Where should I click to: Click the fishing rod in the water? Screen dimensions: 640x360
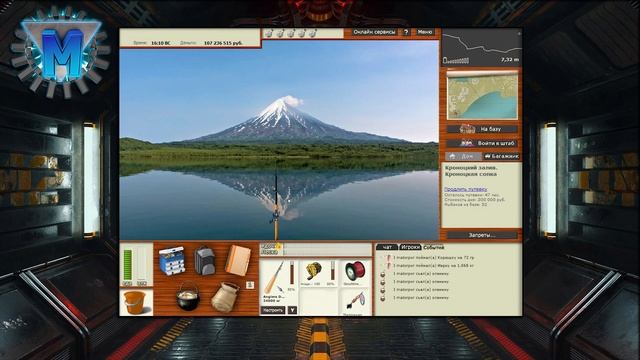[x=276, y=206]
